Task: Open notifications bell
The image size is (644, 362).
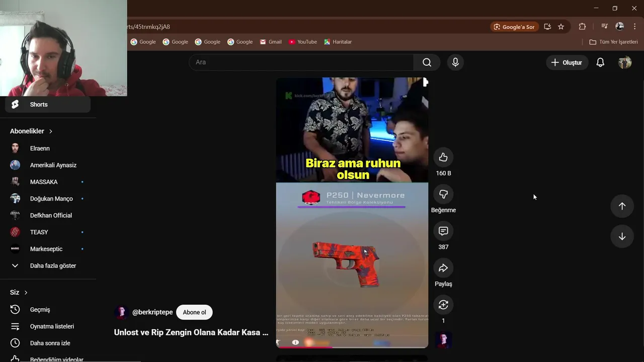Action: pyautogui.click(x=600, y=62)
